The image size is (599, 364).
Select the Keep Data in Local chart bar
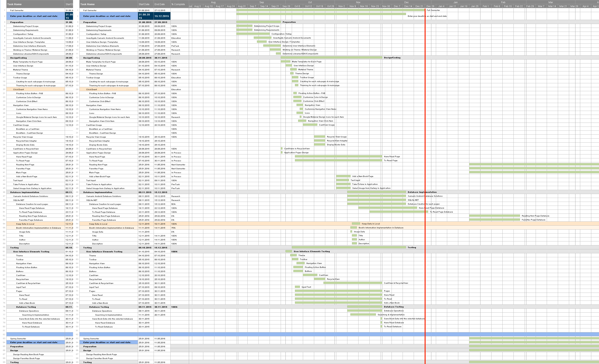[356, 224]
